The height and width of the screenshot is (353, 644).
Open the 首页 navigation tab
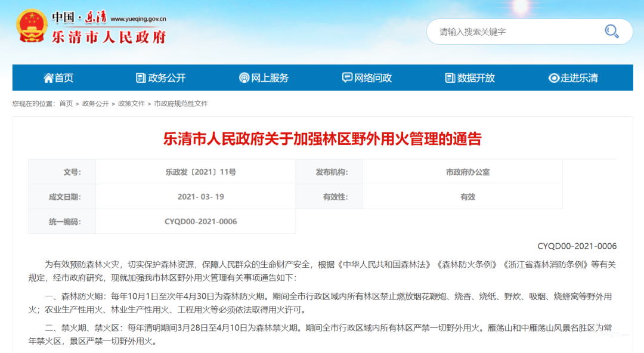(58, 78)
